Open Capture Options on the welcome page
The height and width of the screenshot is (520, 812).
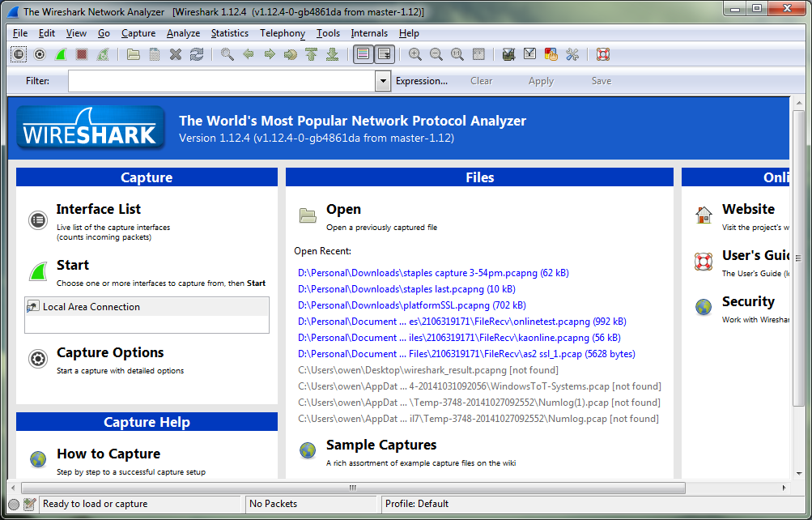[x=110, y=352]
